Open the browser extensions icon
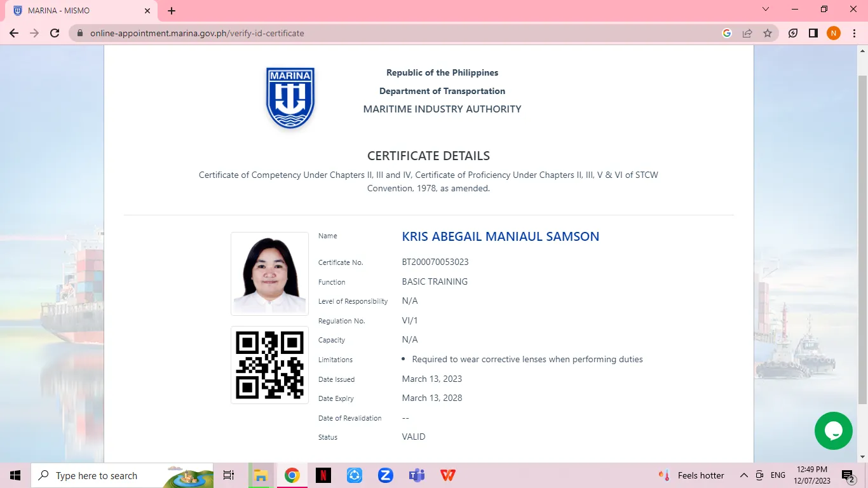The height and width of the screenshot is (488, 868). [x=793, y=33]
